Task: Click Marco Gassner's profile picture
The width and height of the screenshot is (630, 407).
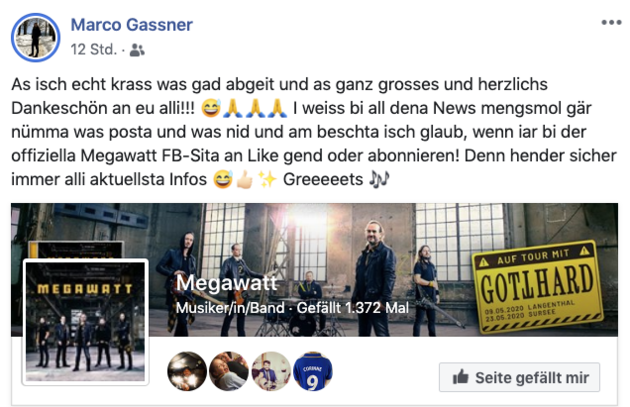Action: click(x=36, y=38)
